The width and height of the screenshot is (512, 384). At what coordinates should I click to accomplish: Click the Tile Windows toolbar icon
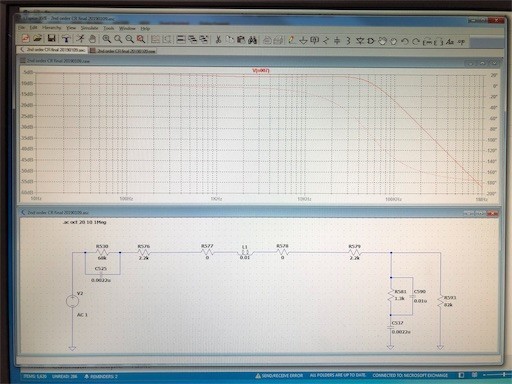click(181, 40)
